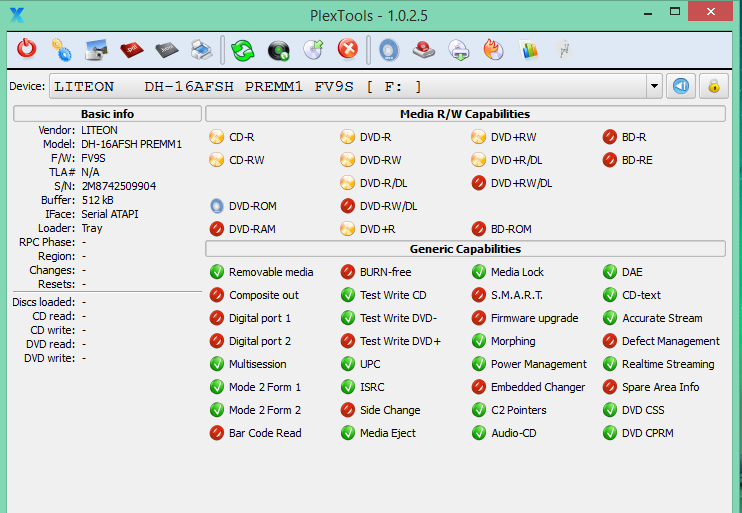Image resolution: width=742 pixels, height=513 pixels.
Task: Click the camera screenshot icon in the toolbar
Action: [x=97, y=50]
